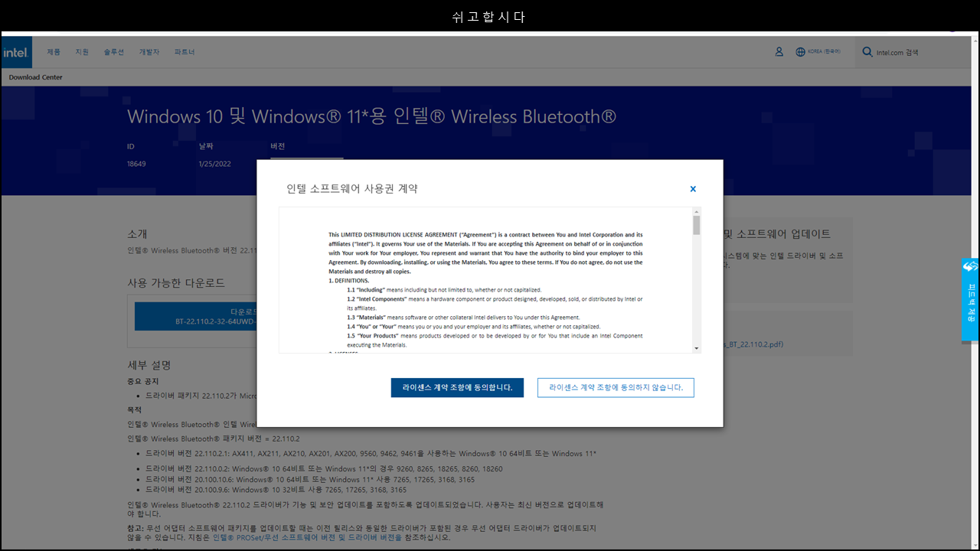This screenshot has width=980, height=551.
Task: Decline the license terms button
Action: tap(616, 388)
